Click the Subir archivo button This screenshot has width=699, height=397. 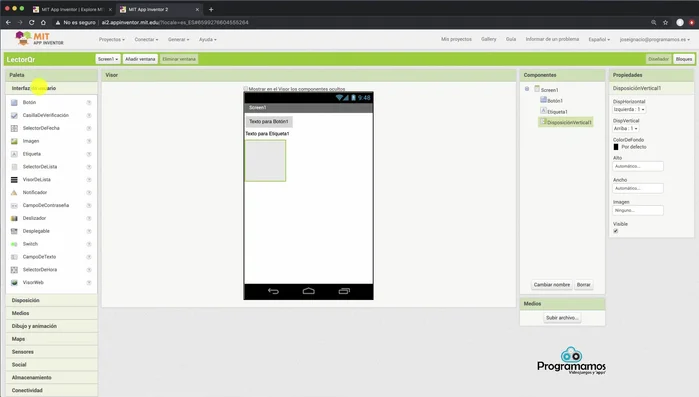(x=562, y=318)
